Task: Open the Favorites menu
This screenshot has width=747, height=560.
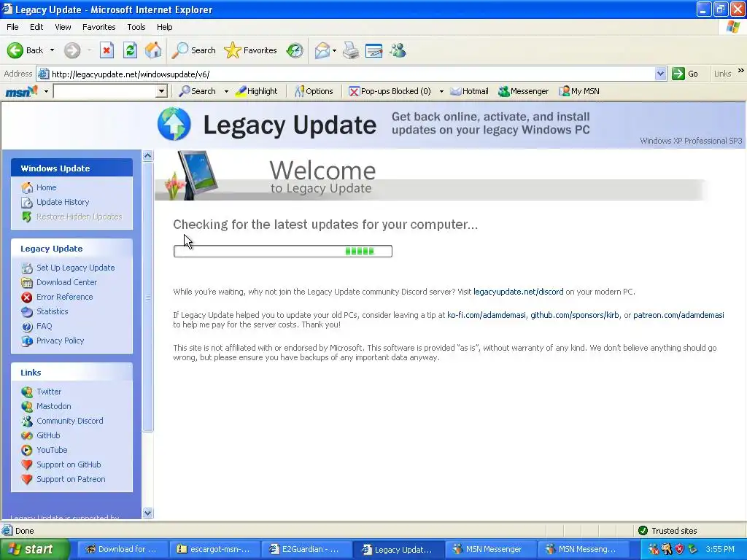Action: pos(98,27)
